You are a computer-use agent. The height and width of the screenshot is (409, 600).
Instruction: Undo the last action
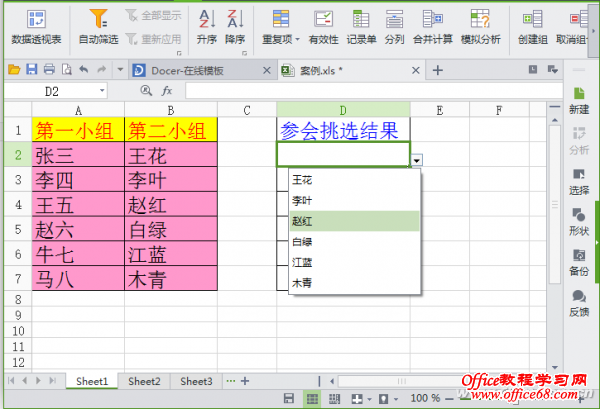pyautogui.click(x=84, y=70)
